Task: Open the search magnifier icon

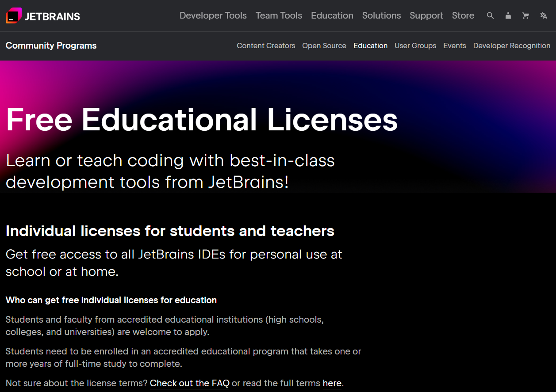Action: tap(490, 15)
